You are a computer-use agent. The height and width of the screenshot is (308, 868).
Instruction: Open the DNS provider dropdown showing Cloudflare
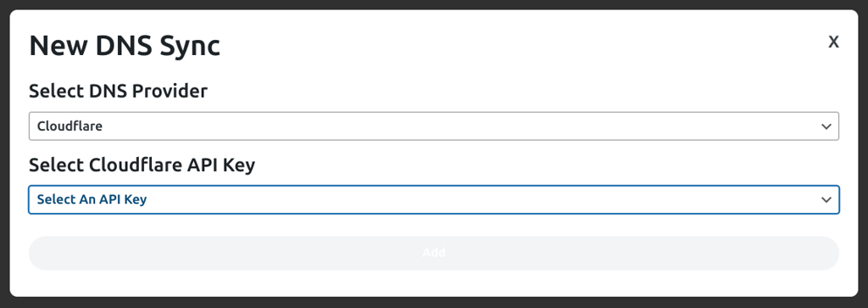(x=434, y=126)
